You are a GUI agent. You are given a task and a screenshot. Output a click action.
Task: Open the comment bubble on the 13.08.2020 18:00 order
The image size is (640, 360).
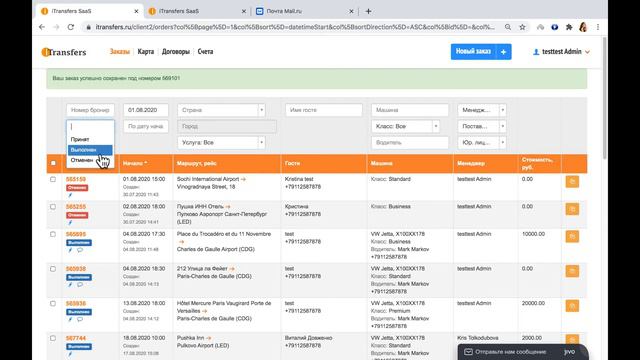coord(80,319)
